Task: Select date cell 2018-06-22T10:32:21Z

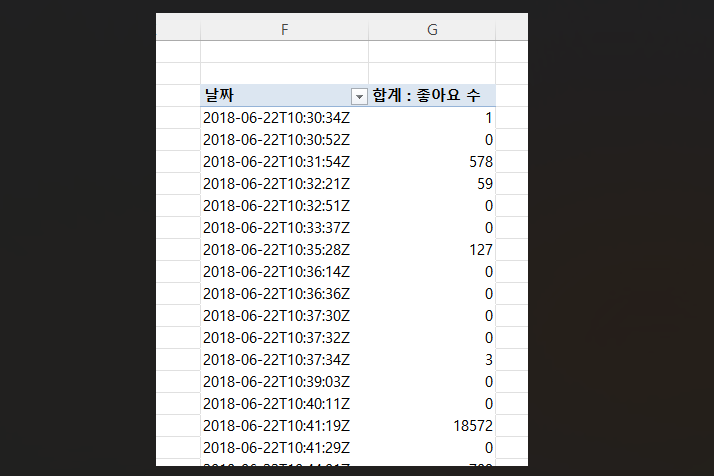Action: pyautogui.click(x=277, y=184)
